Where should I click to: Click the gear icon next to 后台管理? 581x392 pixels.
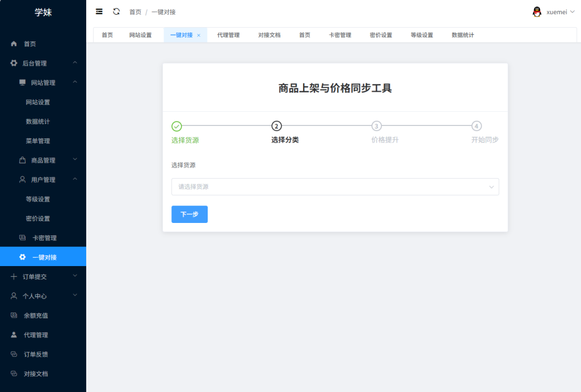pos(14,63)
